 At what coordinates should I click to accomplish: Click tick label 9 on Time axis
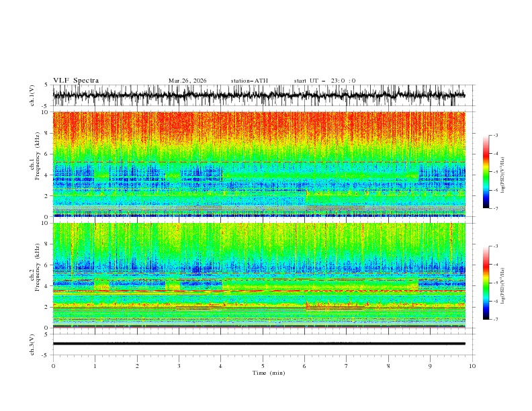(x=430, y=366)
